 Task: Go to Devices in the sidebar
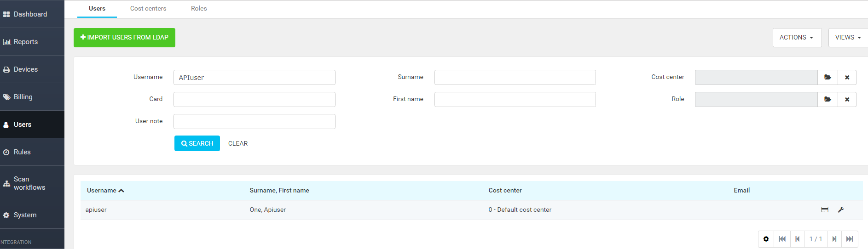32,69
